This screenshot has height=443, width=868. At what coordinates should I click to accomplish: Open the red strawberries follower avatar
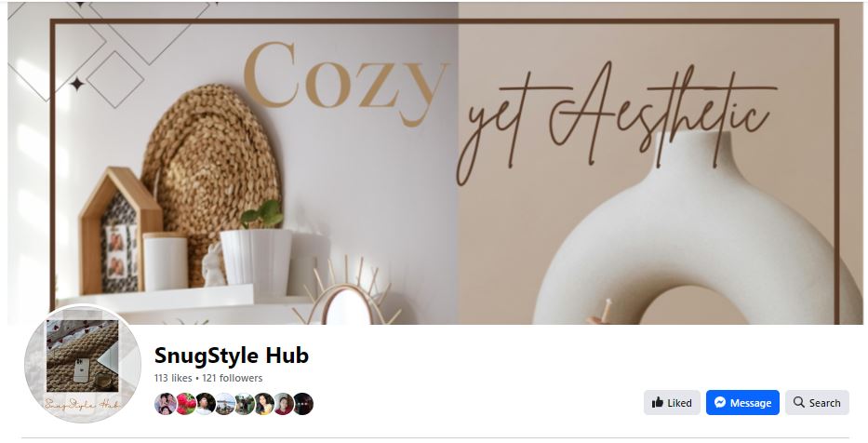coord(186,404)
